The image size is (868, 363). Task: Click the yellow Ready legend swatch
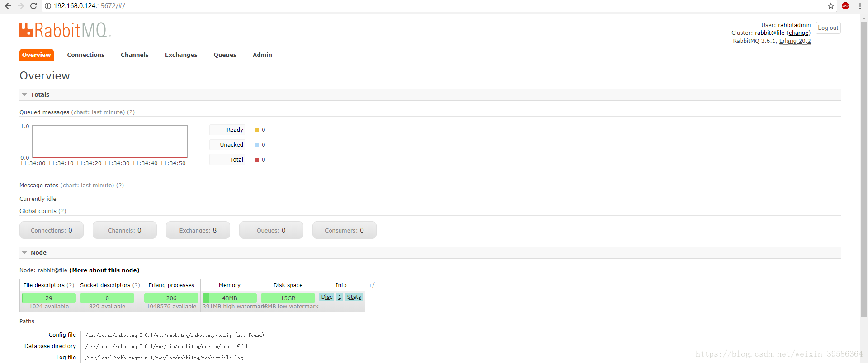point(257,130)
